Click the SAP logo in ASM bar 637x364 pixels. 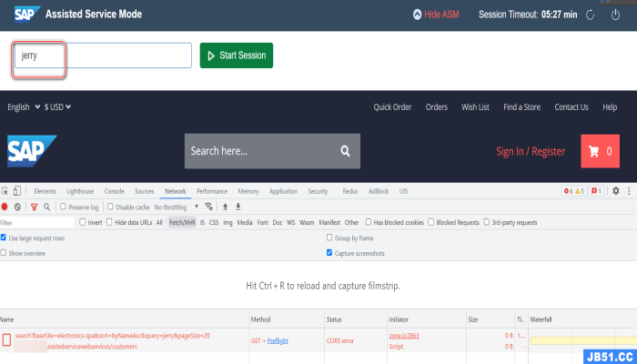27,15
